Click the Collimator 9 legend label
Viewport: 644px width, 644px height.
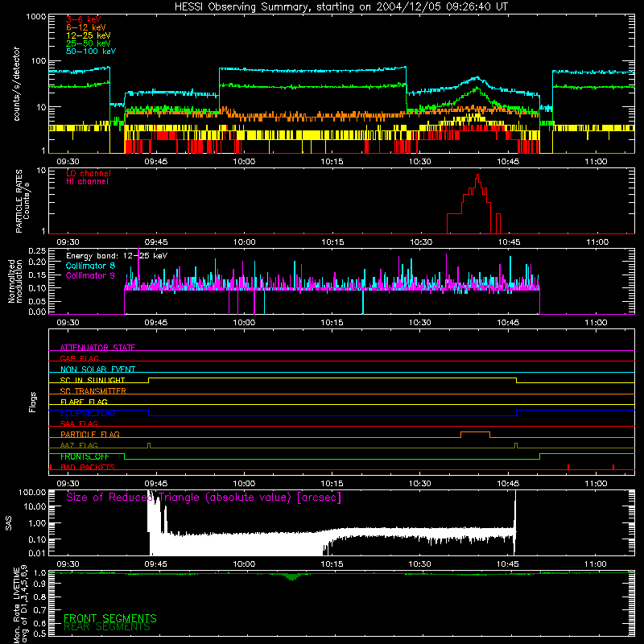[x=90, y=275]
